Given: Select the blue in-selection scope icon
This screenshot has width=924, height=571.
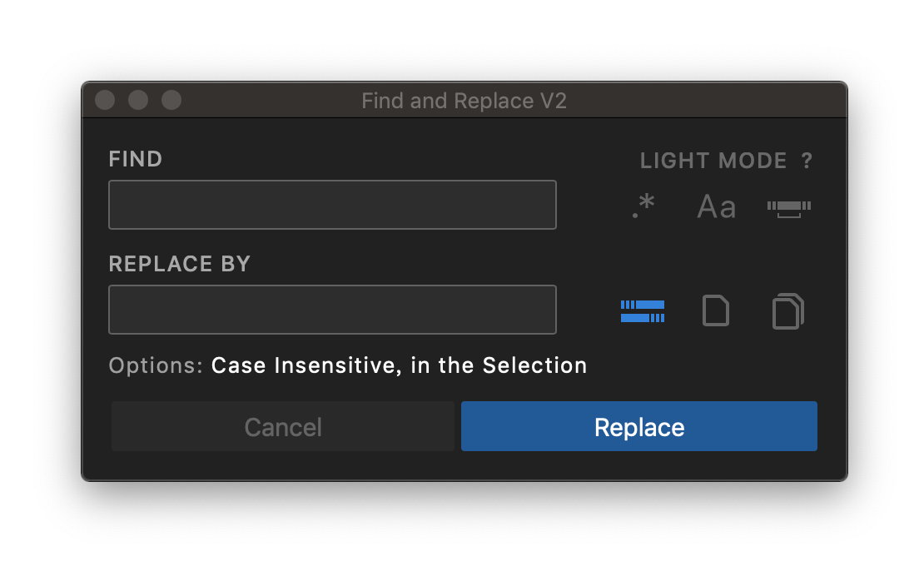Looking at the screenshot, I should 643,311.
